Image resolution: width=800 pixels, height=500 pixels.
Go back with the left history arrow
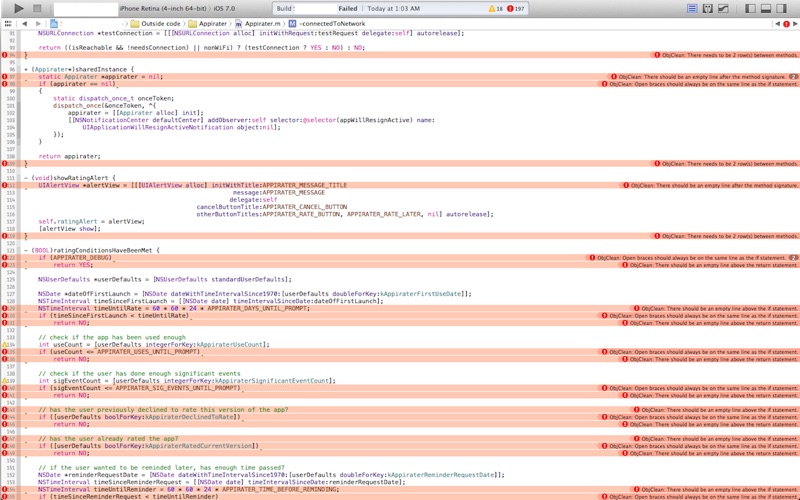[x=25, y=22]
